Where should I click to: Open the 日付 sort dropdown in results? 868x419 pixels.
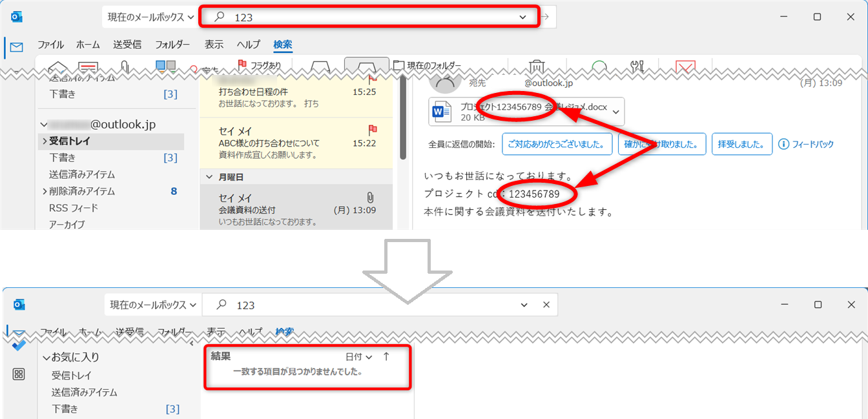coord(359,356)
